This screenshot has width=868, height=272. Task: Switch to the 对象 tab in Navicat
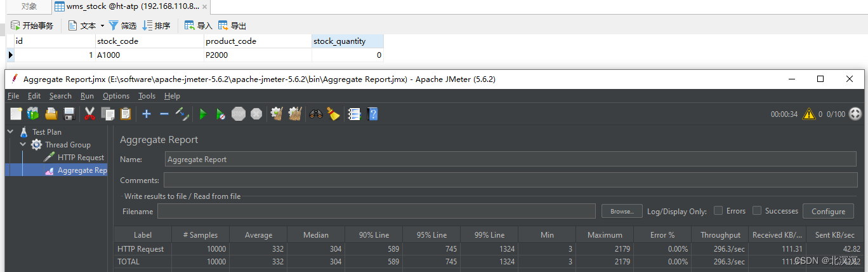[x=29, y=6]
